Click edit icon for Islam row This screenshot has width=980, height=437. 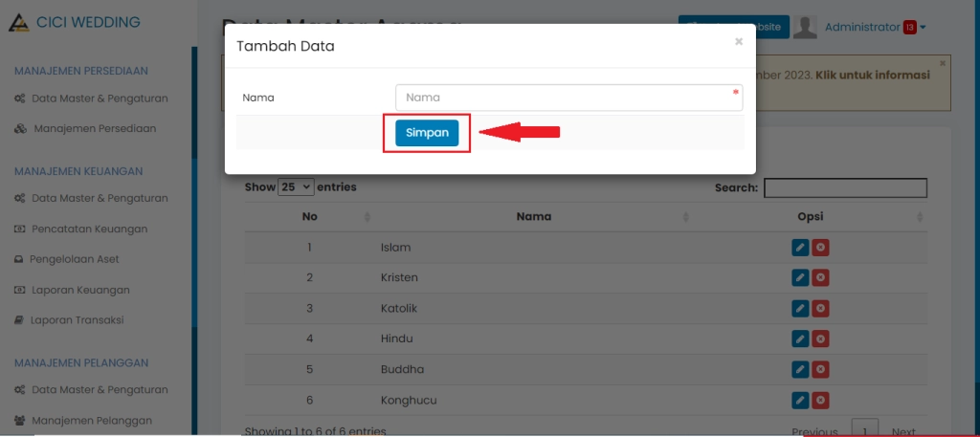[x=800, y=248]
